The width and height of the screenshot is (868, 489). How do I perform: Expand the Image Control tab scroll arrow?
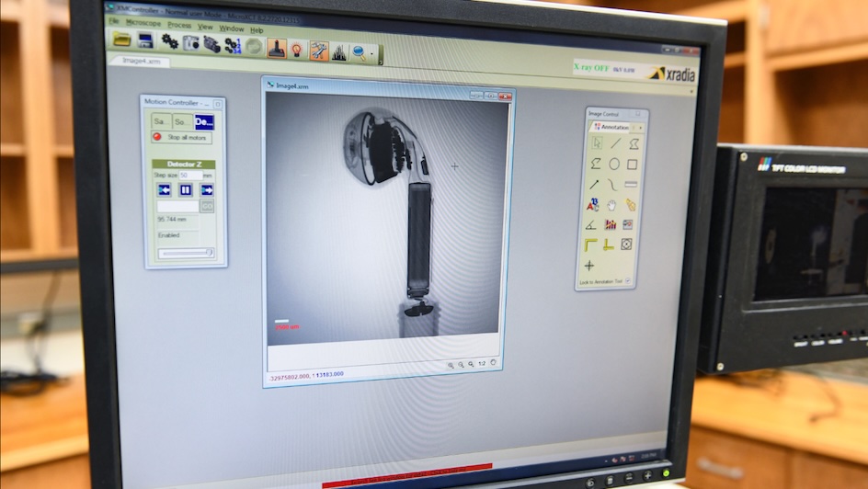(x=642, y=128)
